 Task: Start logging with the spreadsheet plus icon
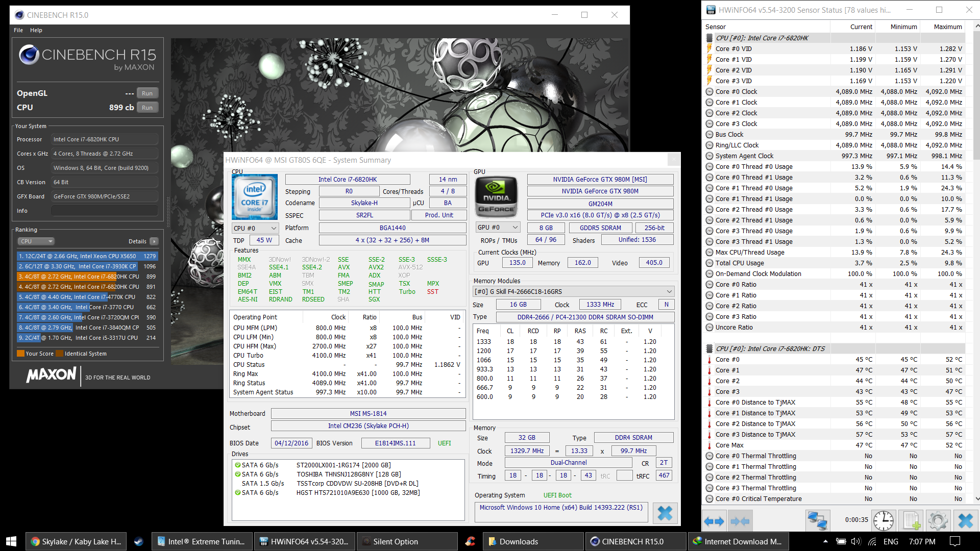tap(912, 521)
